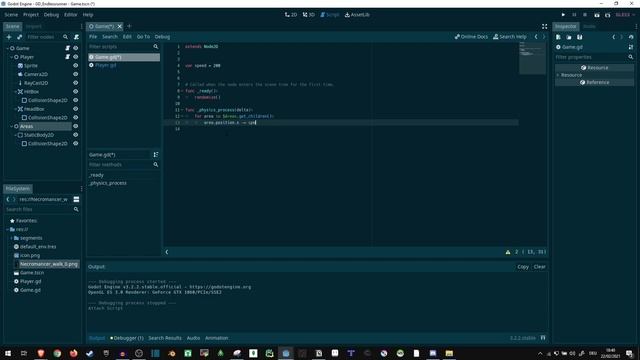Add a new scene tab with plus

(x=129, y=27)
